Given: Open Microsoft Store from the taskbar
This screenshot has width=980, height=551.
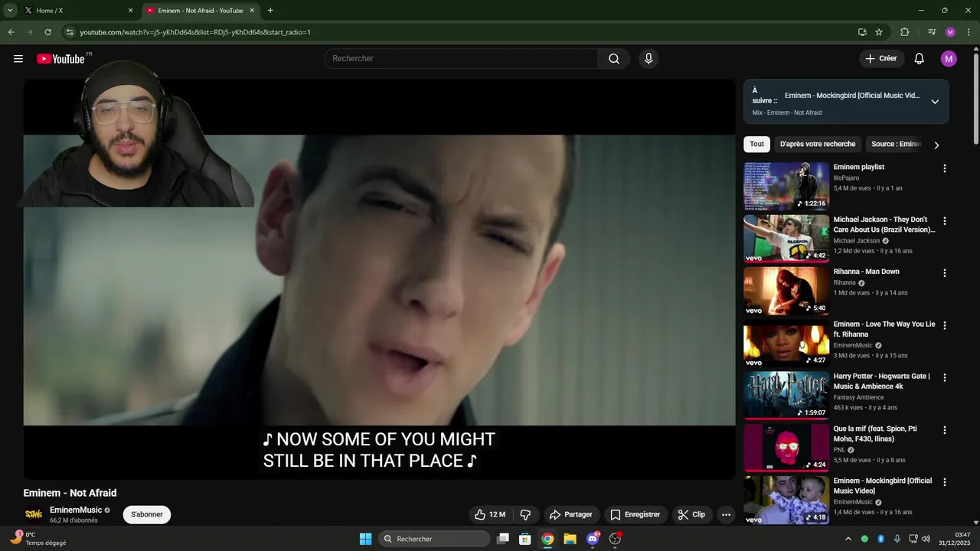Looking at the screenshot, I should coord(525,539).
